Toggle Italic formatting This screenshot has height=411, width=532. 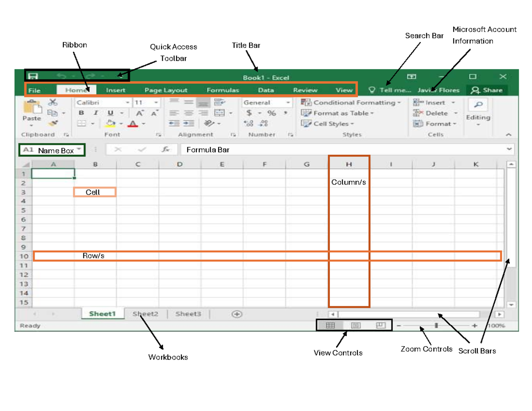[x=95, y=114]
